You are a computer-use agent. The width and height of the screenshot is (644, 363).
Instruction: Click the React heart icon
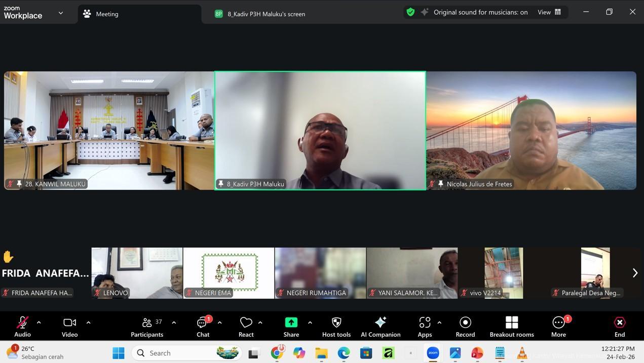[246, 327]
